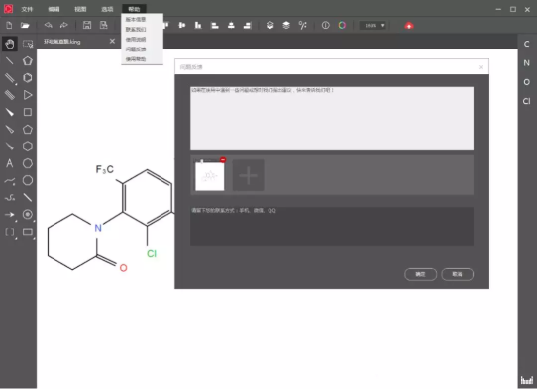
Task: Click the undo arrow icon
Action: coord(48,25)
